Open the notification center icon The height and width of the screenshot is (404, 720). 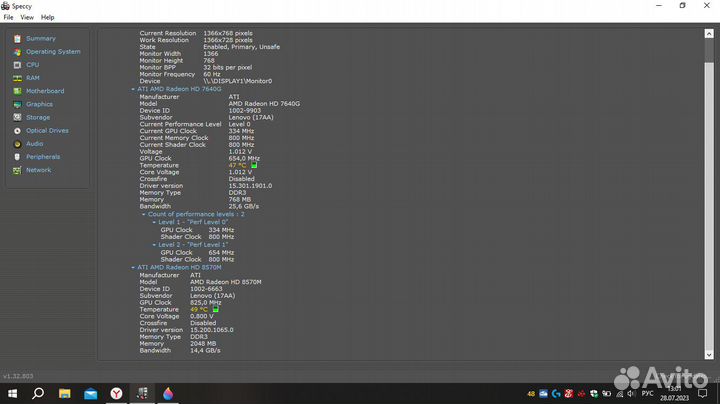[x=703, y=393]
